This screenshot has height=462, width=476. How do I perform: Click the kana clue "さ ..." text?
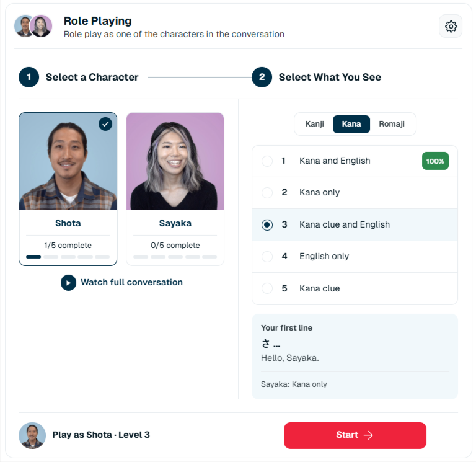tap(271, 344)
